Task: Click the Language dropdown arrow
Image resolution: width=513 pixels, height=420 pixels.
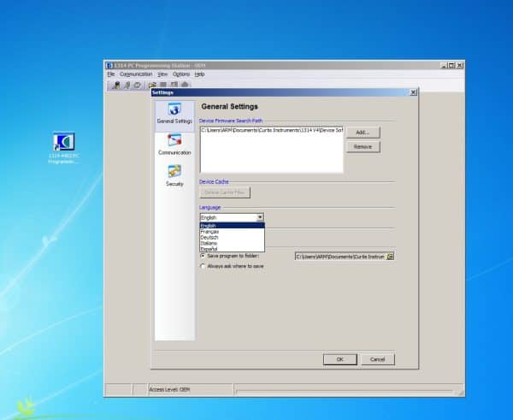Action: coord(260,217)
